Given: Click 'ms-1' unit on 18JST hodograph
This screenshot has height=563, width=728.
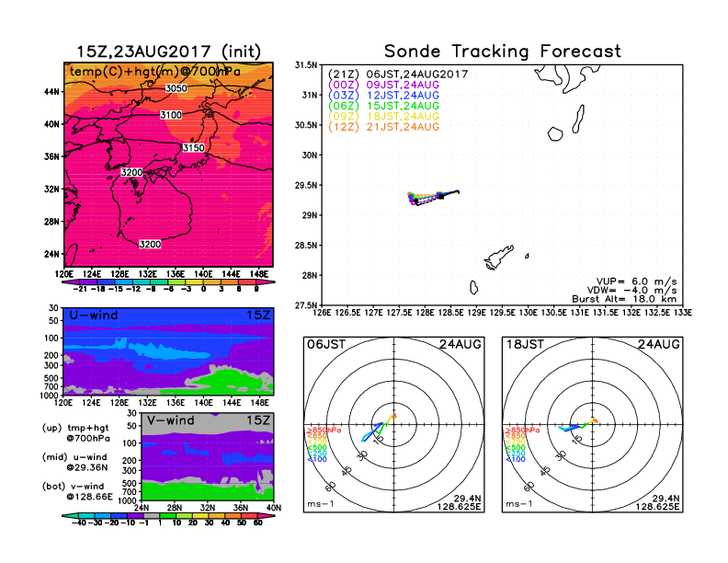Looking at the screenshot, I should [519, 504].
